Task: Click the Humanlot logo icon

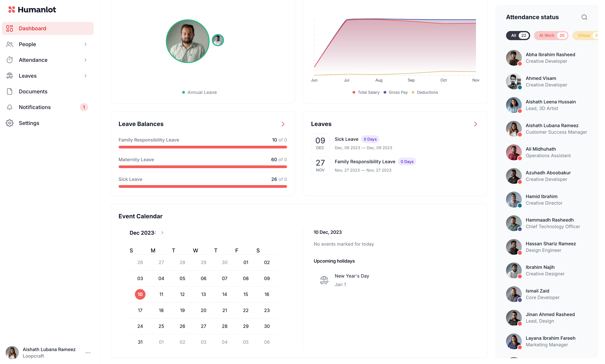Action: click(12, 9)
